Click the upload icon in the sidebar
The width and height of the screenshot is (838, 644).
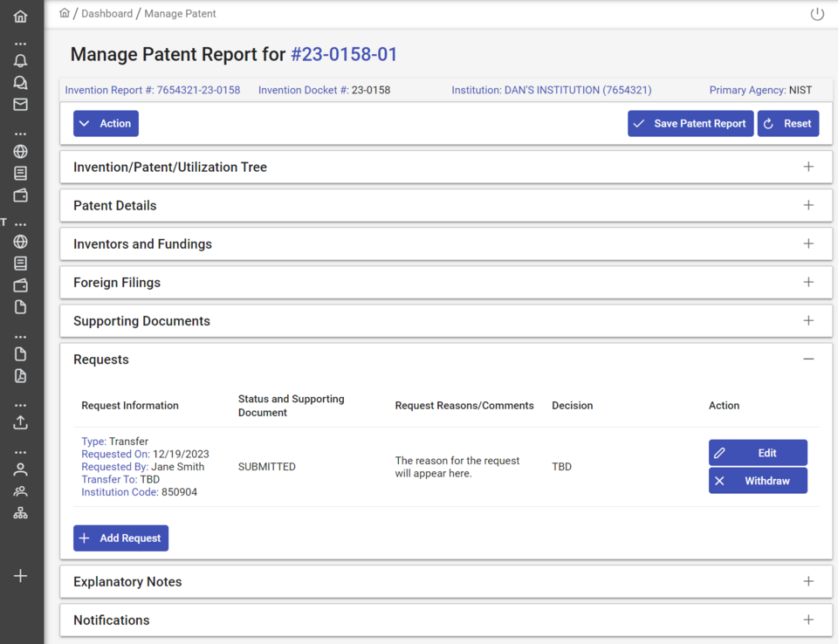tap(20, 422)
